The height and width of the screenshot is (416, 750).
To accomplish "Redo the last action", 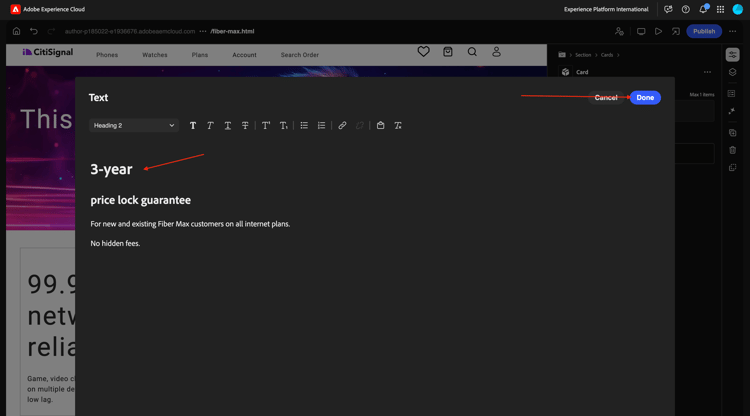I will click(51, 31).
